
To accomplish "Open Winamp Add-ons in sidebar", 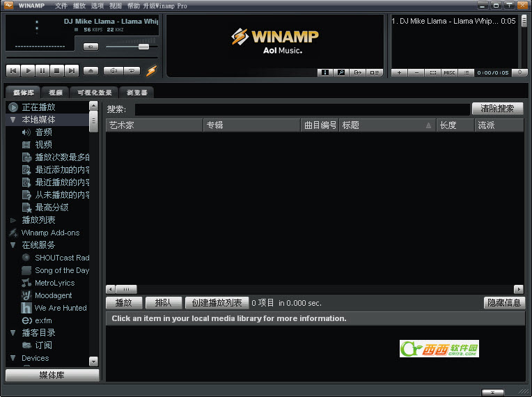I will tap(50, 233).
